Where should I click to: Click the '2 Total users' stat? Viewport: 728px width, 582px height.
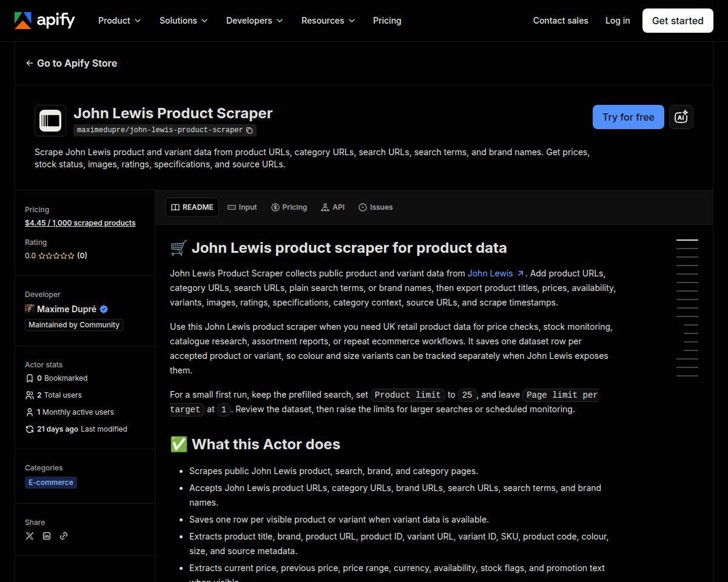click(x=53, y=395)
